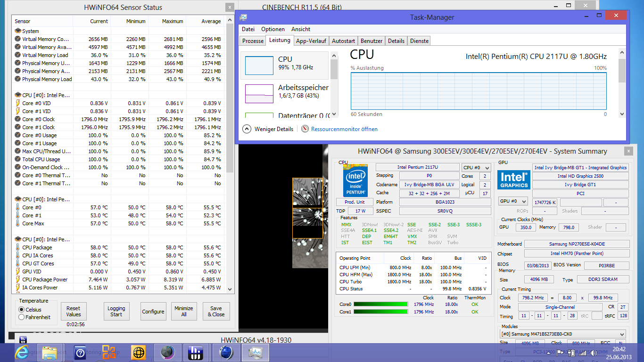Click the System group chip icon in sensor list
Screen dimensions: 644x362
coord(18,31)
